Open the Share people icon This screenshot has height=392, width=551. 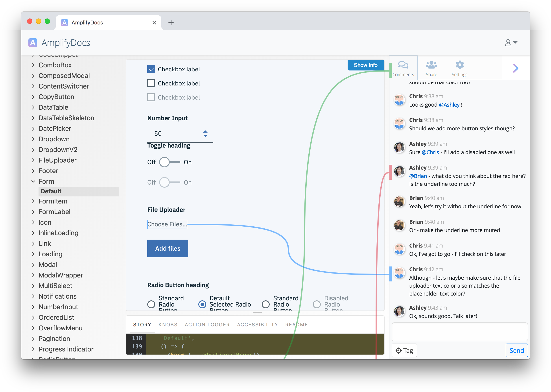431,65
